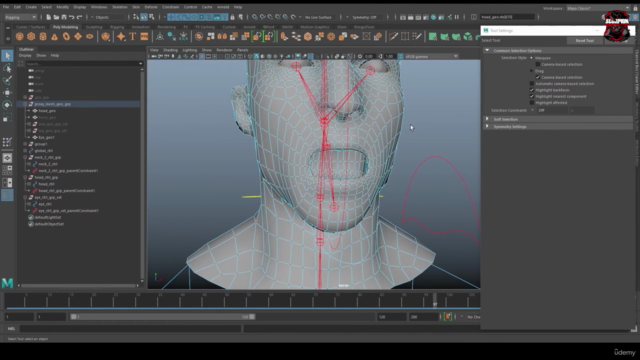Uncheck Camera-based selection under Drag
The height and width of the screenshot is (360, 640).
[x=538, y=77]
